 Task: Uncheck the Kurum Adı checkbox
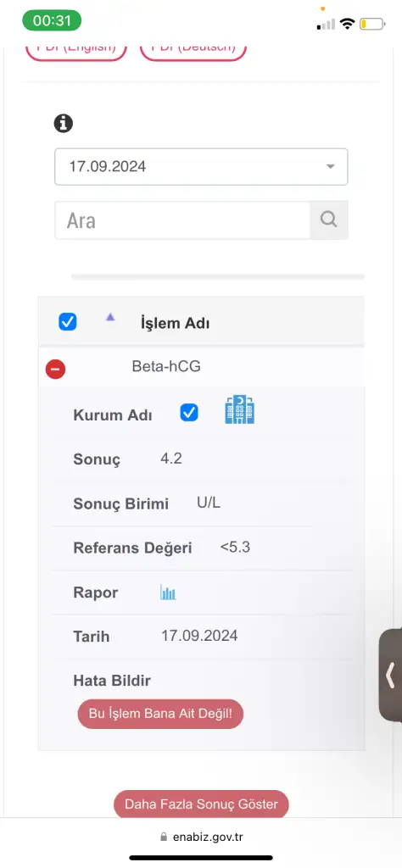coord(189,413)
